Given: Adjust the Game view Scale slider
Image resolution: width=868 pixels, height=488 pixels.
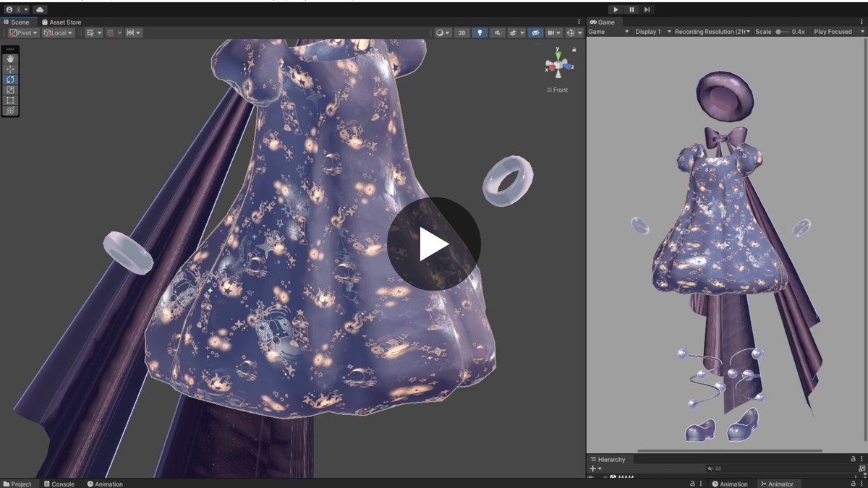Looking at the screenshot, I should click(x=782, y=32).
